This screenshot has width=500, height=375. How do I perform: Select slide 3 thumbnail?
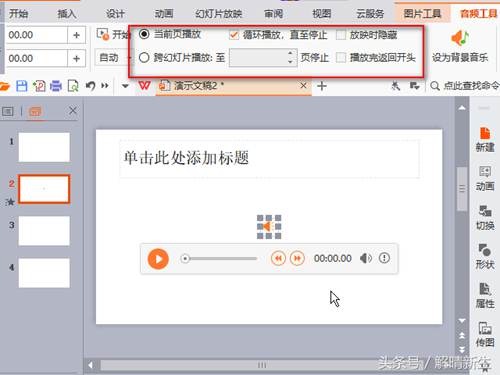[44, 231]
